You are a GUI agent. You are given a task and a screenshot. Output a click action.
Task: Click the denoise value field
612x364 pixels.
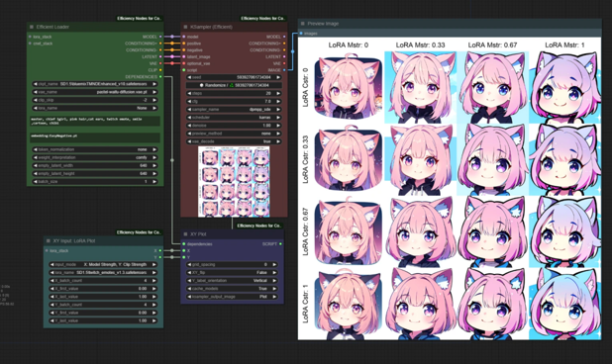tap(234, 126)
